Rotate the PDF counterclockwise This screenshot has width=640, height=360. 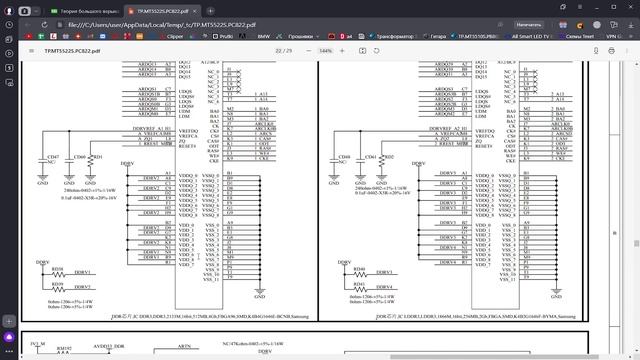(376, 51)
